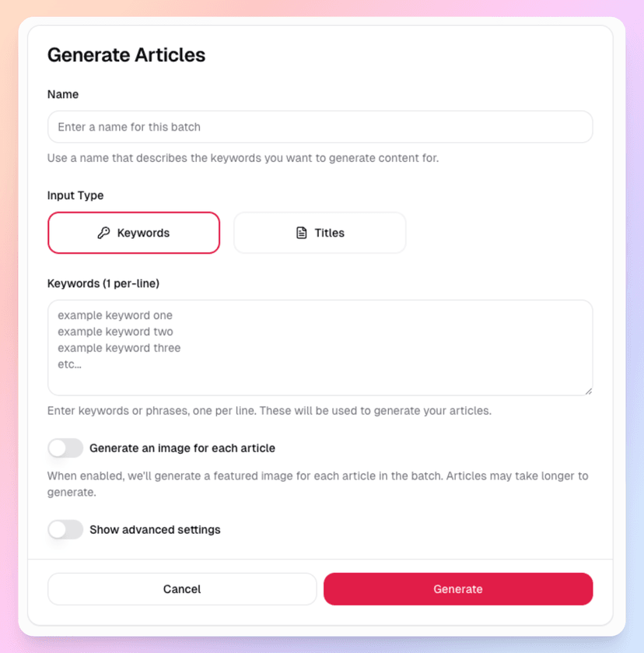Click the resize grip of keywords textarea
The image size is (644, 653).
(588, 391)
